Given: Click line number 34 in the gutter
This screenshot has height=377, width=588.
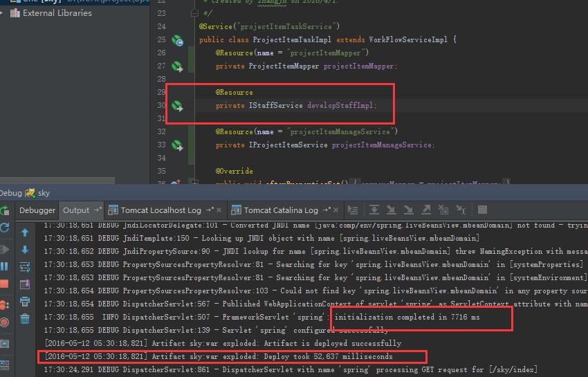Looking at the screenshot, I should (161, 158).
